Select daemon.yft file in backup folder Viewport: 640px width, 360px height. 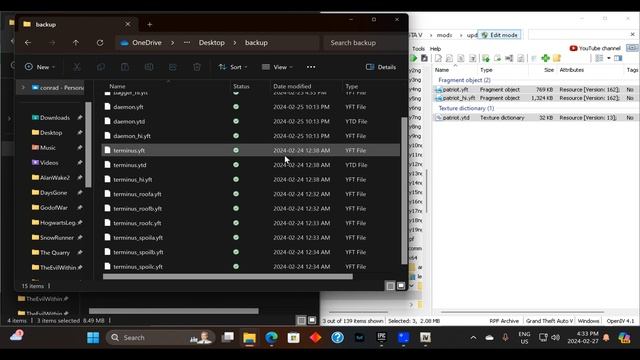click(x=250, y=107)
